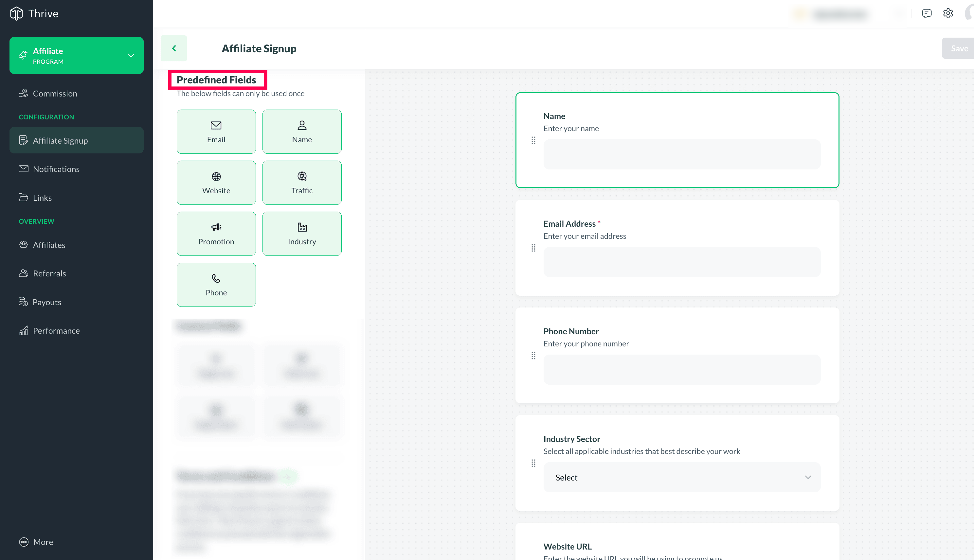The height and width of the screenshot is (560, 974).
Task: Open Notifications configuration page
Action: [56, 169]
